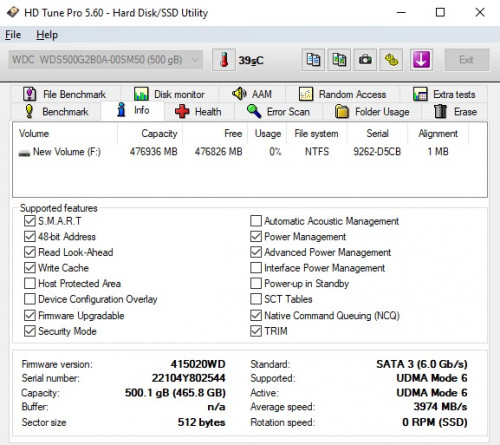The image size is (500, 445).
Task: Click the thermometer temperature icon
Action: pos(224,60)
